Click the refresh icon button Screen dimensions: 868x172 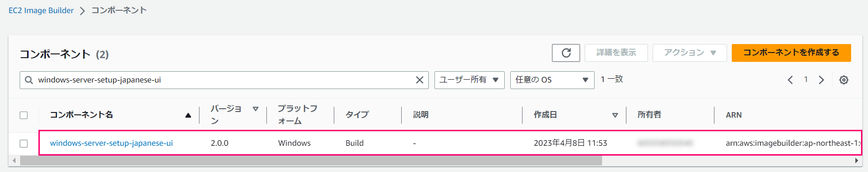pos(566,53)
